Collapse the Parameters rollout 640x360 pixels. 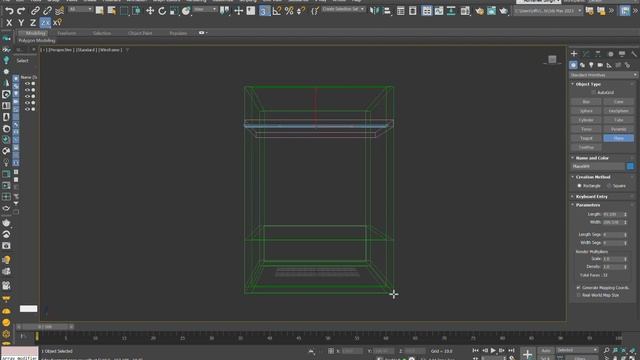click(x=588, y=205)
